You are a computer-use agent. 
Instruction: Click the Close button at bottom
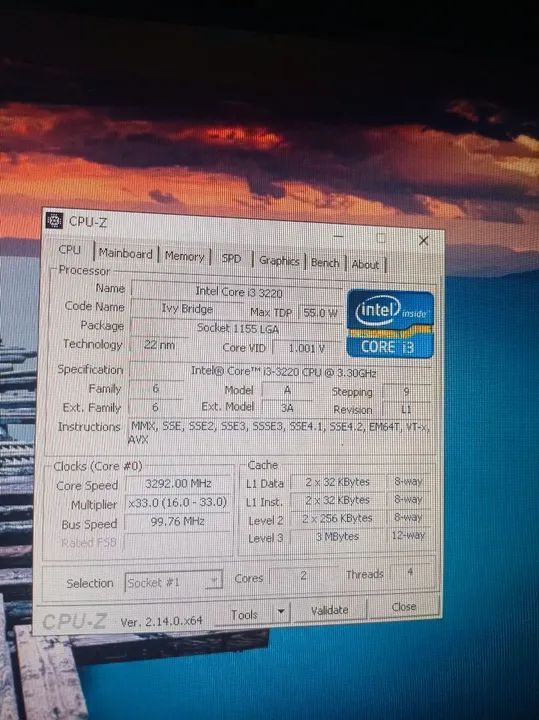[404, 607]
